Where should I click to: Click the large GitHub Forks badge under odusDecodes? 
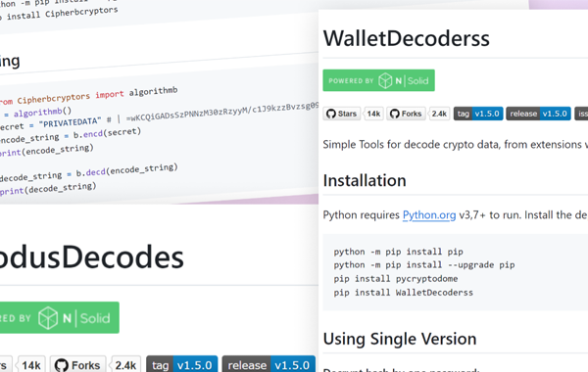(77, 365)
